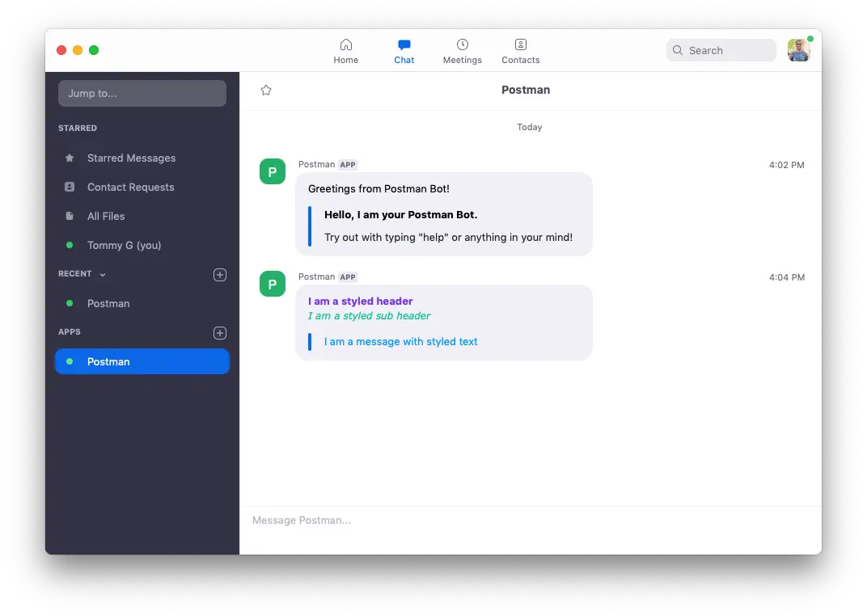Open the Chat tab icon

(404, 44)
